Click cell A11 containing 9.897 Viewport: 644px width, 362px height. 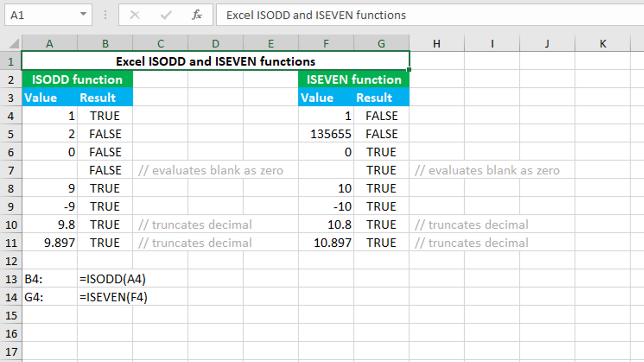50,243
